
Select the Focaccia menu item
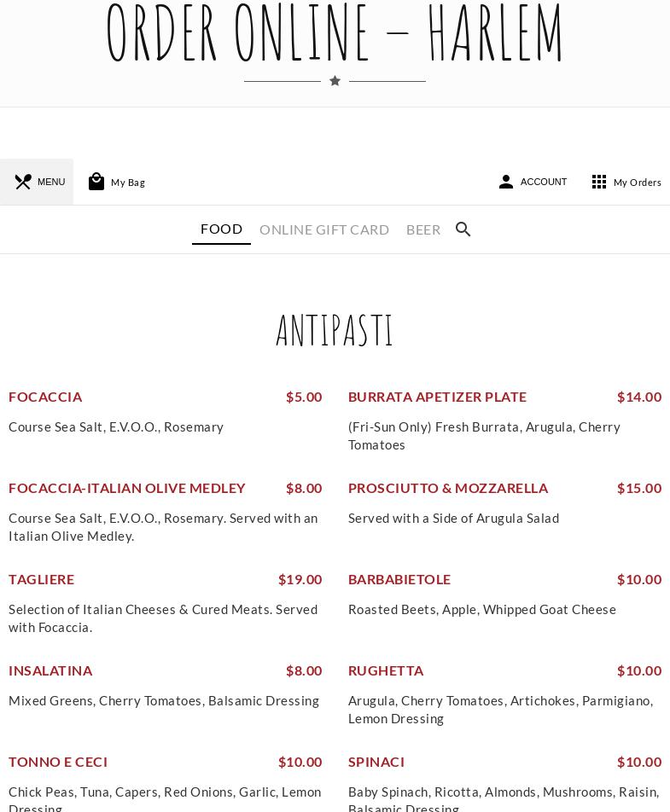45,397
